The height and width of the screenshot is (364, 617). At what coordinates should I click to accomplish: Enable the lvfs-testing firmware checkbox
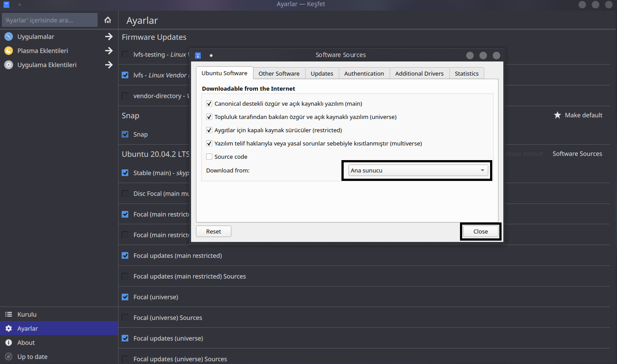(x=125, y=54)
